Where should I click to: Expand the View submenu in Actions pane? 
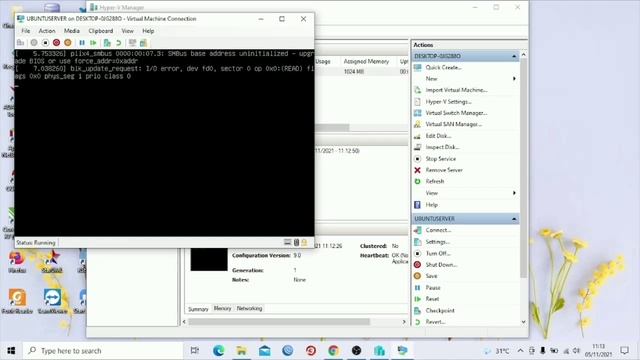(514, 193)
